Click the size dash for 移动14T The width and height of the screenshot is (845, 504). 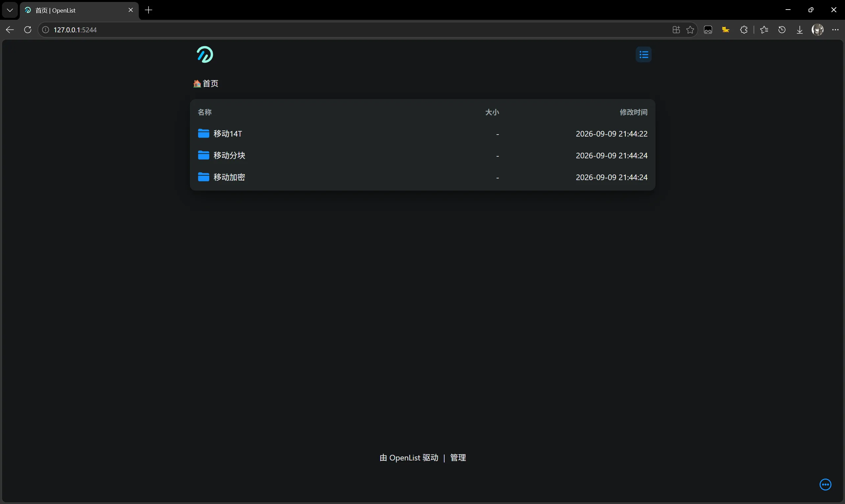(x=497, y=134)
